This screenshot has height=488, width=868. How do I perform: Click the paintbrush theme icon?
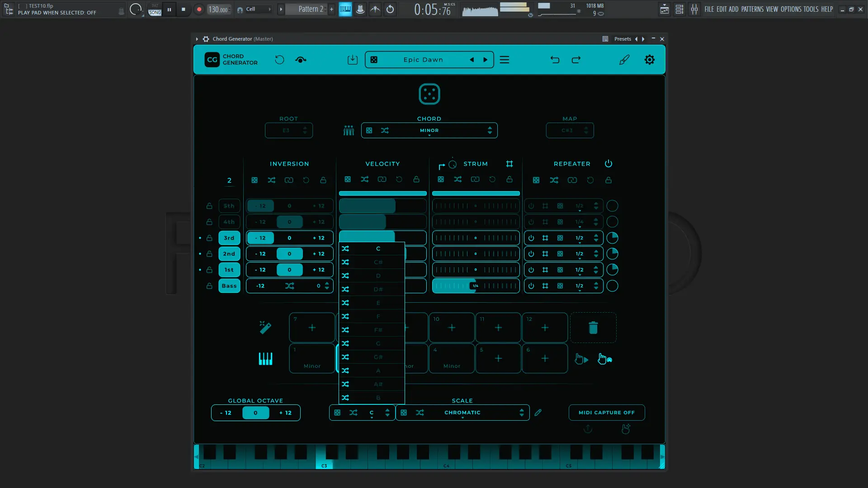click(x=624, y=60)
